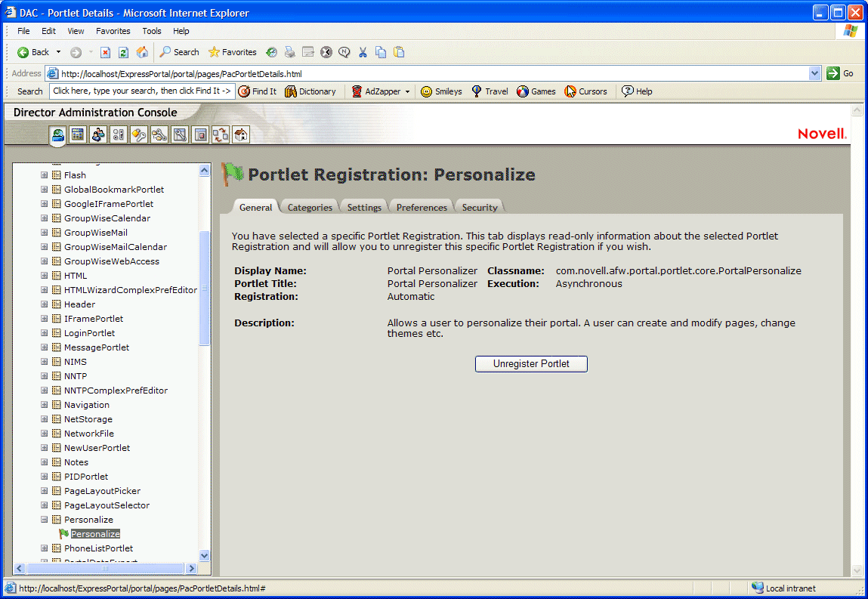The image size is (868, 599).
Task: Open the address bar dropdown arrow
Action: click(814, 73)
